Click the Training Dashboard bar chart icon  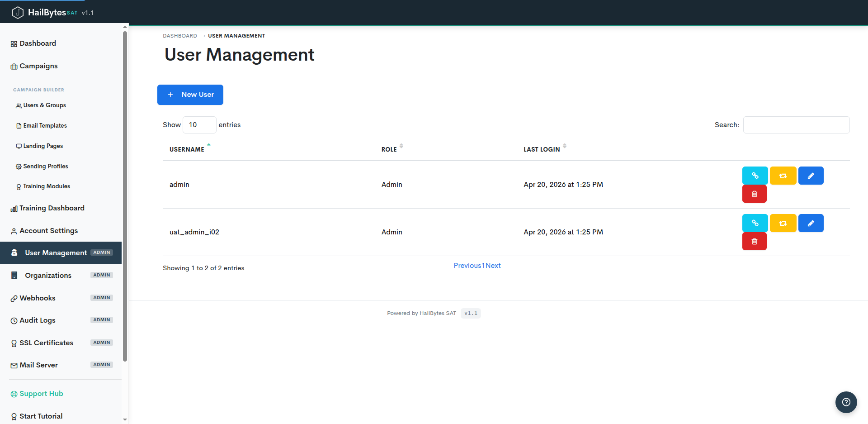14,209
